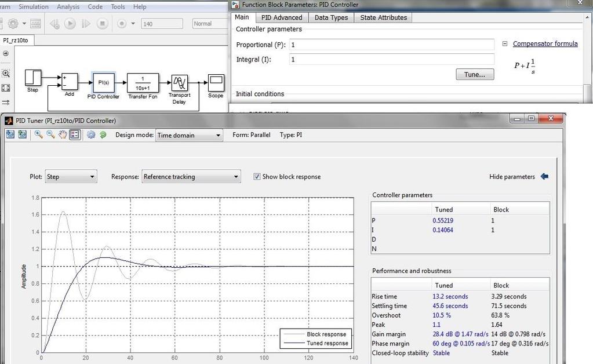Select the Pan hand tool in PID Tuner
The height and width of the screenshot is (364, 593).
tap(63, 134)
